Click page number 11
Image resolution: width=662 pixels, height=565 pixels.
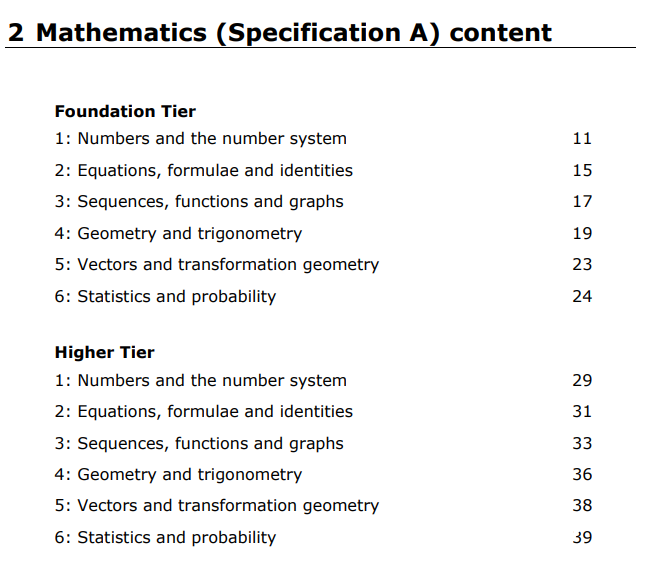[x=582, y=139]
